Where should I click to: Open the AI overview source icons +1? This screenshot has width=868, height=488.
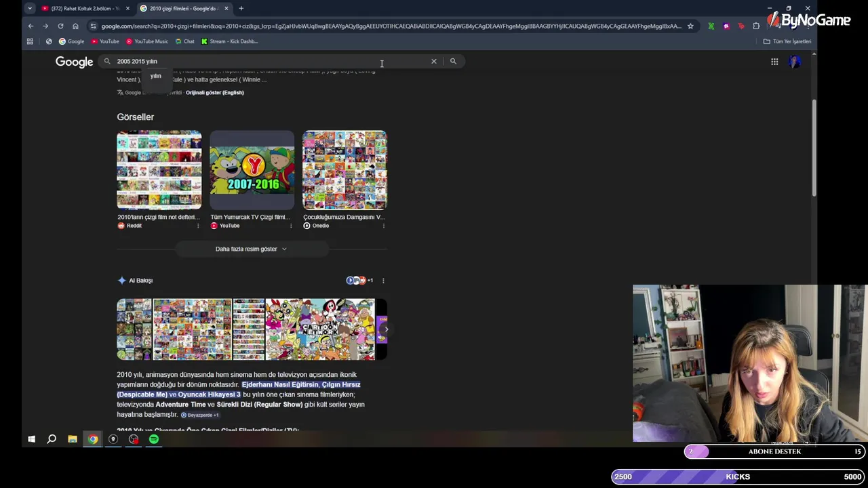pyautogui.click(x=359, y=280)
